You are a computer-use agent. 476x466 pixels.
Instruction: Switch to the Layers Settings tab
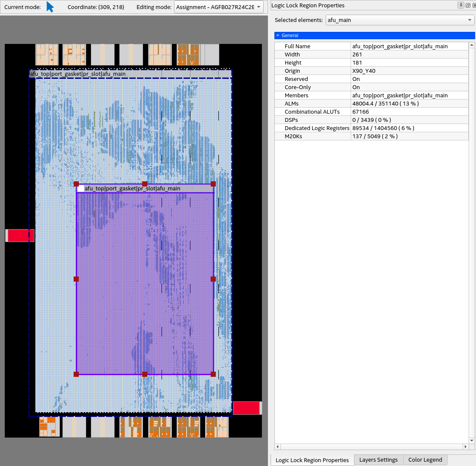tap(378, 460)
